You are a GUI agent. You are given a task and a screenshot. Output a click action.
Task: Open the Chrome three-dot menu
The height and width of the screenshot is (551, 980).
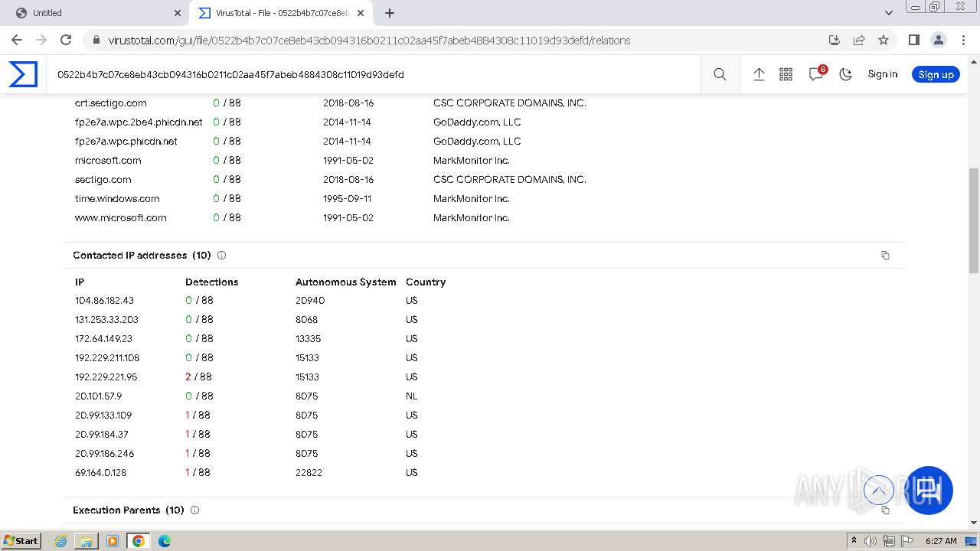coord(962,40)
